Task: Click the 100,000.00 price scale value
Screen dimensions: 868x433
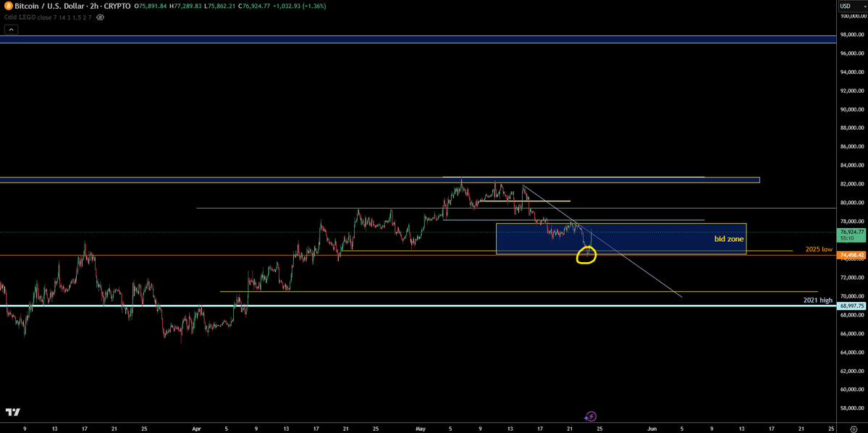Action: [x=852, y=15]
